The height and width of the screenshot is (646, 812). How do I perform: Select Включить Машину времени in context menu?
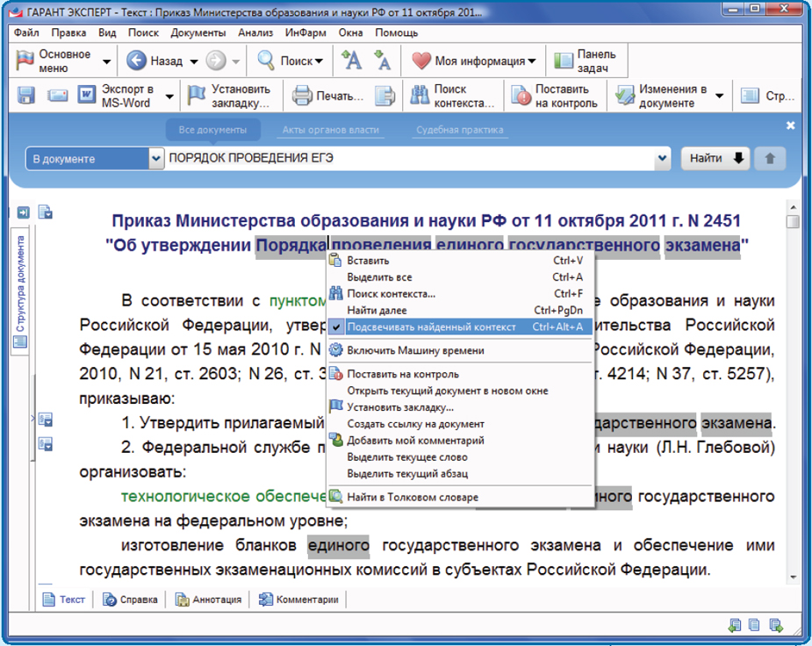414,350
